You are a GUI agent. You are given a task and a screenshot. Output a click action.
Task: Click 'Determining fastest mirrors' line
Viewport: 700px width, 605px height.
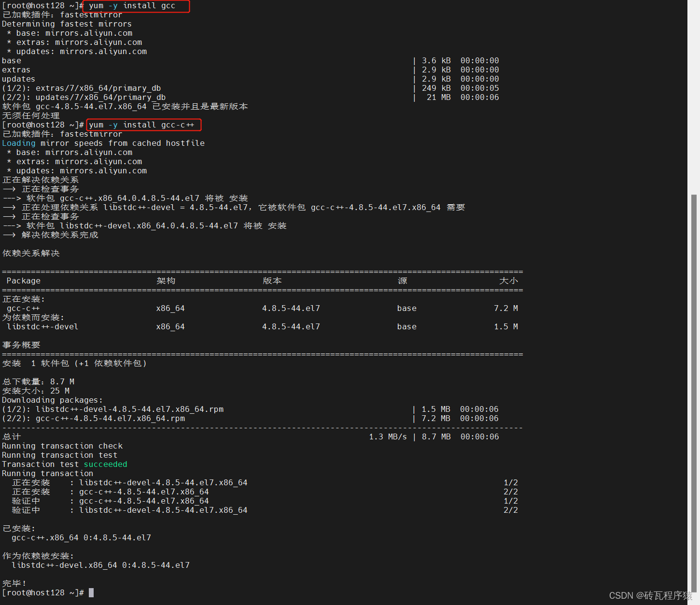click(67, 24)
